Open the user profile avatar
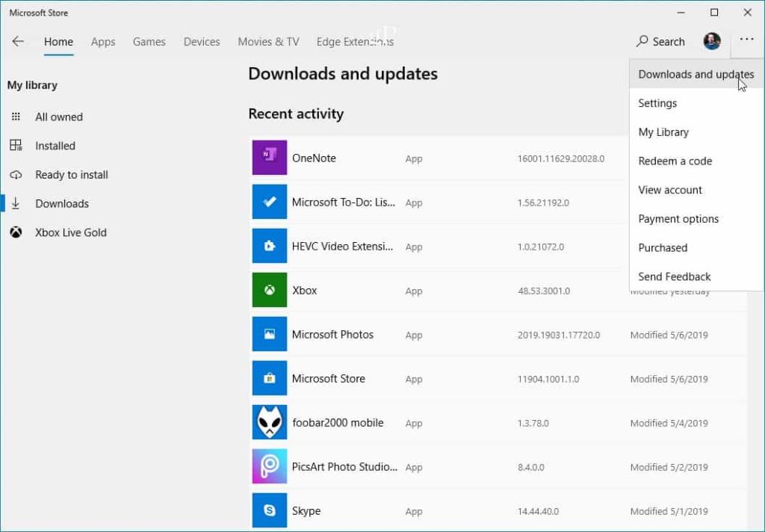The width and height of the screenshot is (765, 532). pyautogui.click(x=712, y=42)
